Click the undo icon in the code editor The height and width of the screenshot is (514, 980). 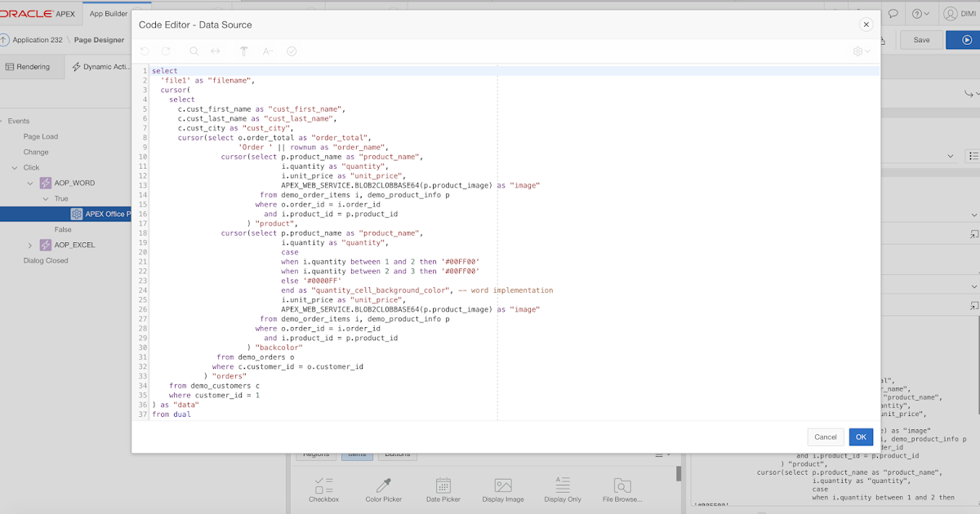point(145,51)
